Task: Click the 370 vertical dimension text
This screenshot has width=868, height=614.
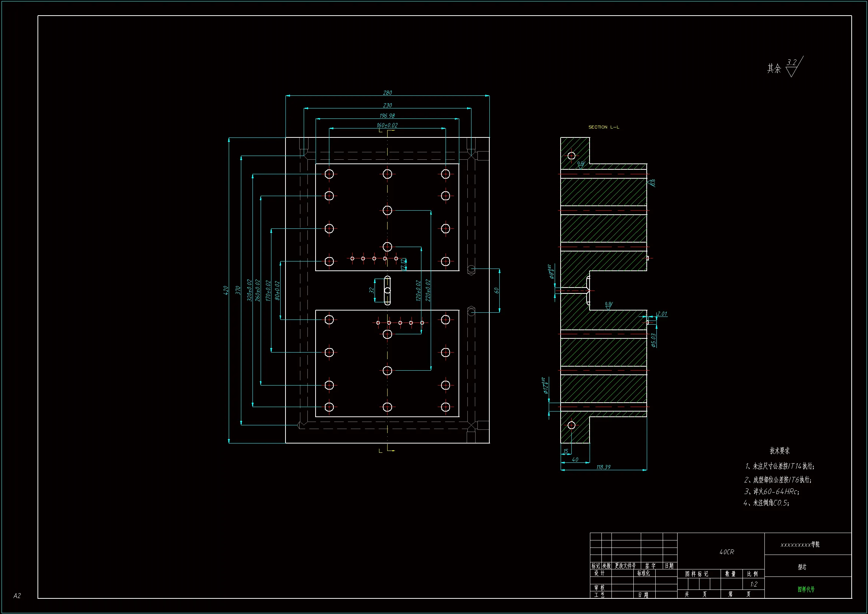Action: pyautogui.click(x=238, y=290)
